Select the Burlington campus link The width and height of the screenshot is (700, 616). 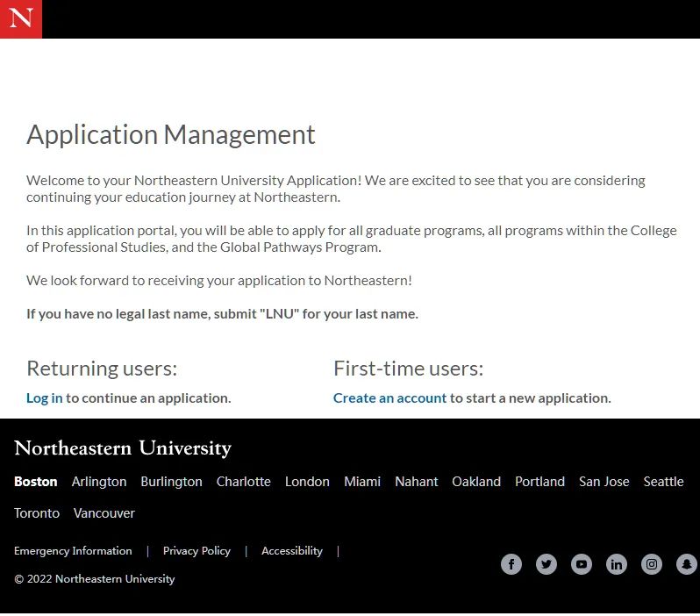(171, 482)
